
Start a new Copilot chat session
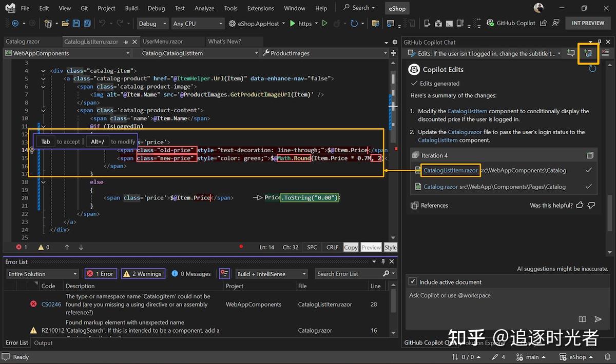coord(571,53)
